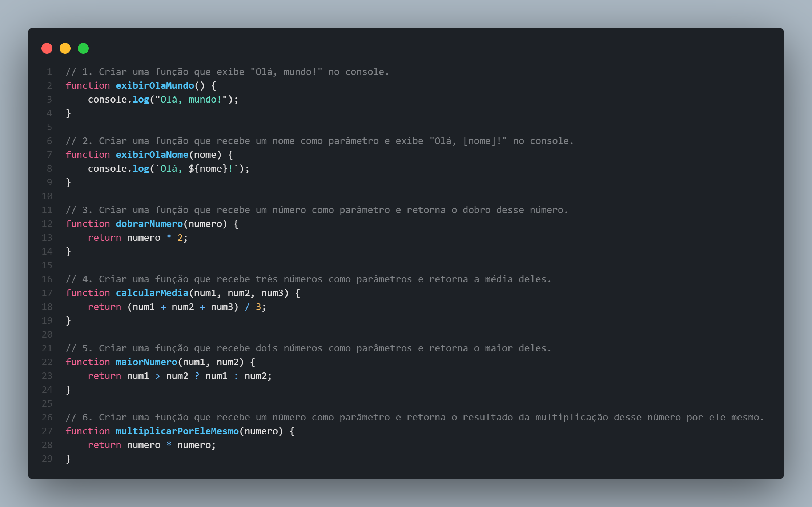This screenshot has width=812, height=507.
Task: Click the red close dot
Action: click(x=47, y=48)
